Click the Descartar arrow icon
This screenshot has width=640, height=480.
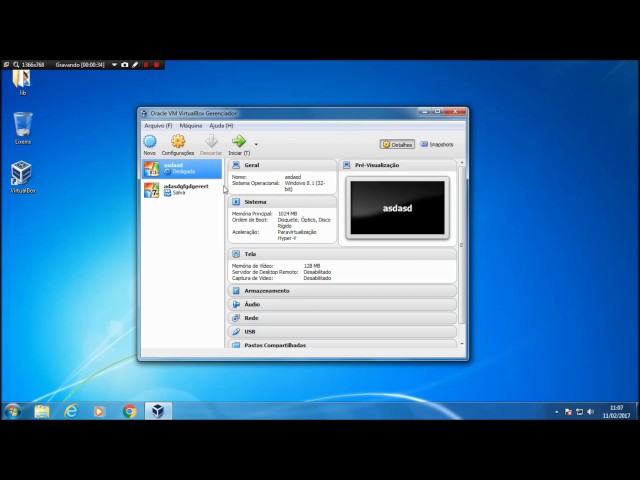click(211, 141)
